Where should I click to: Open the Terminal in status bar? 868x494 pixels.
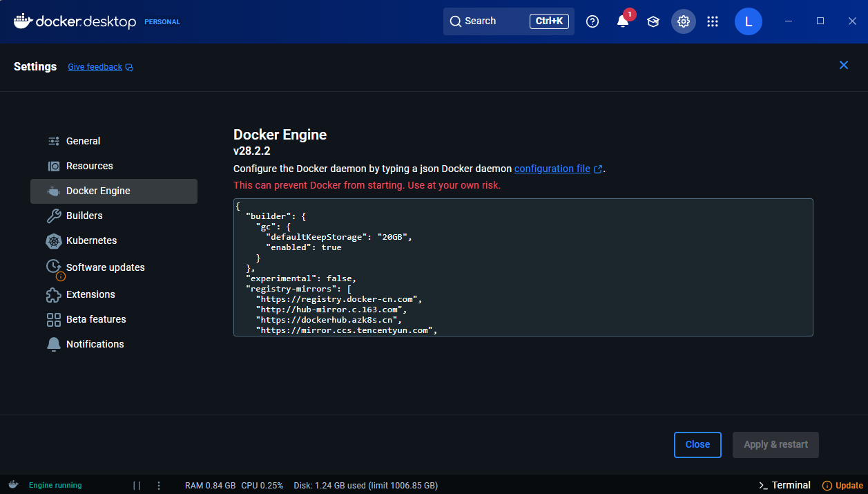pyautogui.click(x=784, y=485)
